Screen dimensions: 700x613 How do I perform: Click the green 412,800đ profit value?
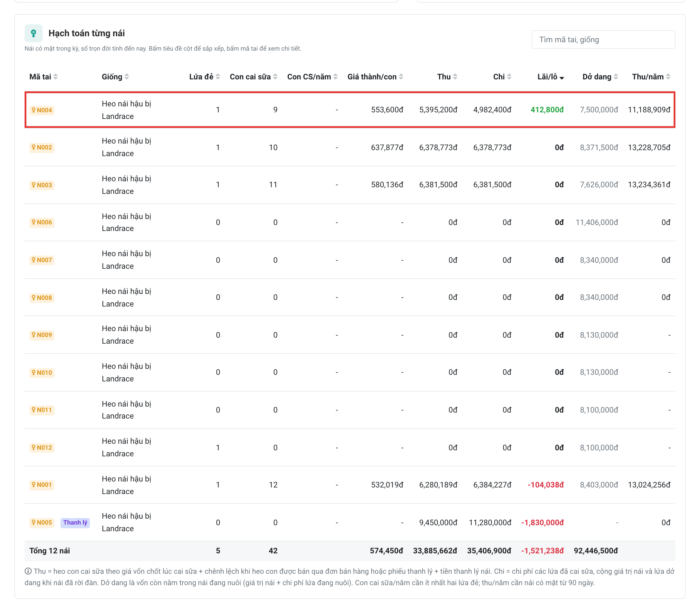[547, 110]
